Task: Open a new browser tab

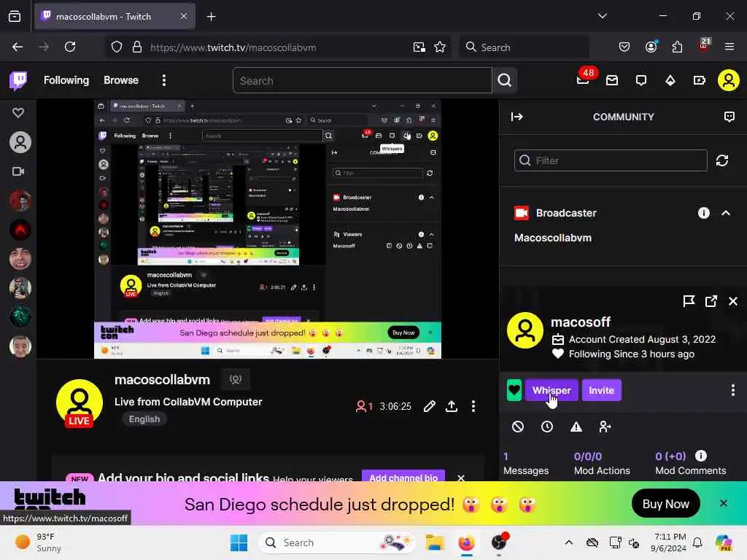Action: tap(211, 17)
